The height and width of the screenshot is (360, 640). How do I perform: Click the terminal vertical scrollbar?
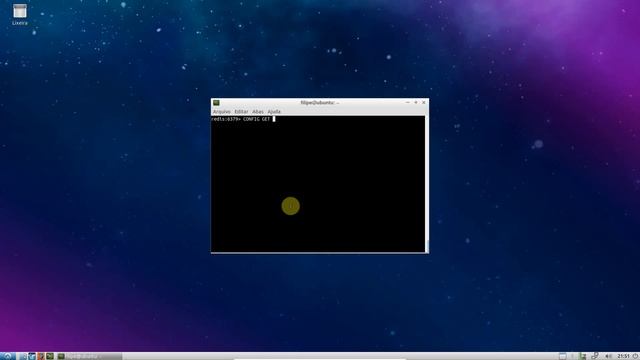(427, 184)
